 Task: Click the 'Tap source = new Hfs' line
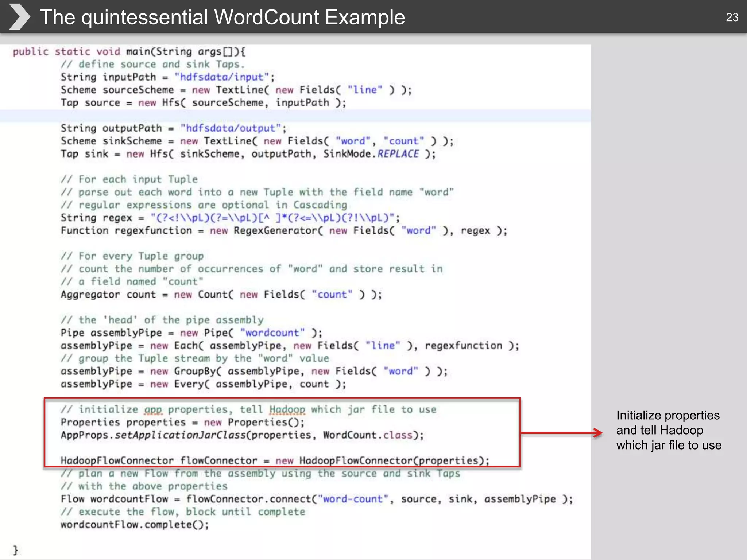[203, 102]
